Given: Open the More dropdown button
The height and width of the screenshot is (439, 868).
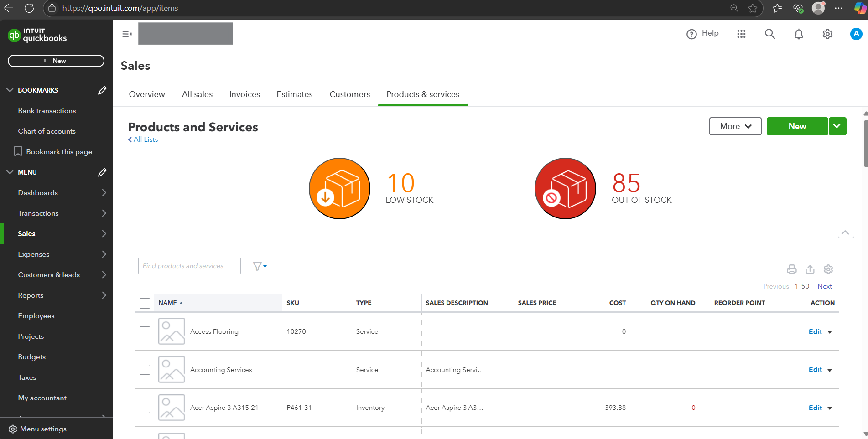Looking at the screenshot, I should coord(735,126).
